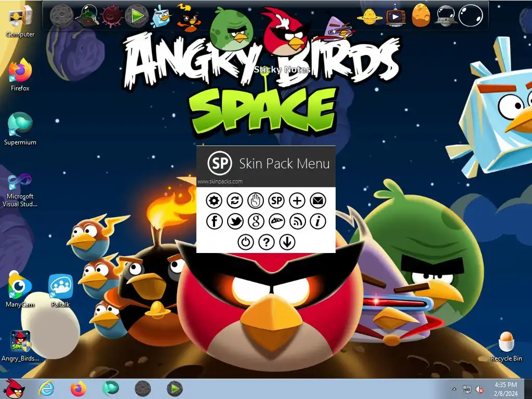Open the DeviantArt icon in Skin Pack Menu

277,221
